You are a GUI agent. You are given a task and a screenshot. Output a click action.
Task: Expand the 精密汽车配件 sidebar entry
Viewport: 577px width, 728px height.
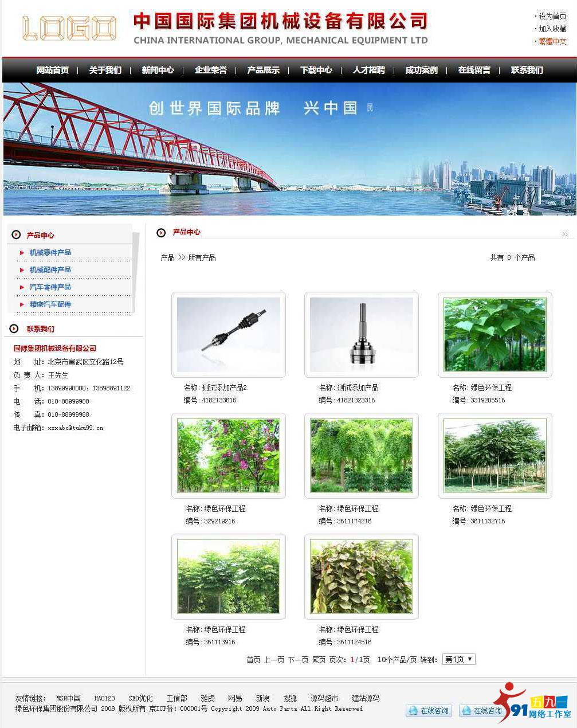(49, 304)
